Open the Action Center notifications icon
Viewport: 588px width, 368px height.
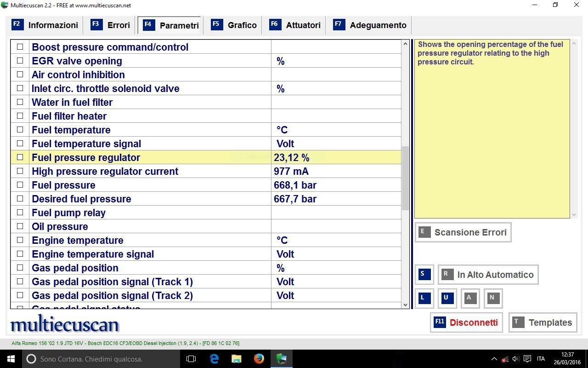click(x=527, y=359)
